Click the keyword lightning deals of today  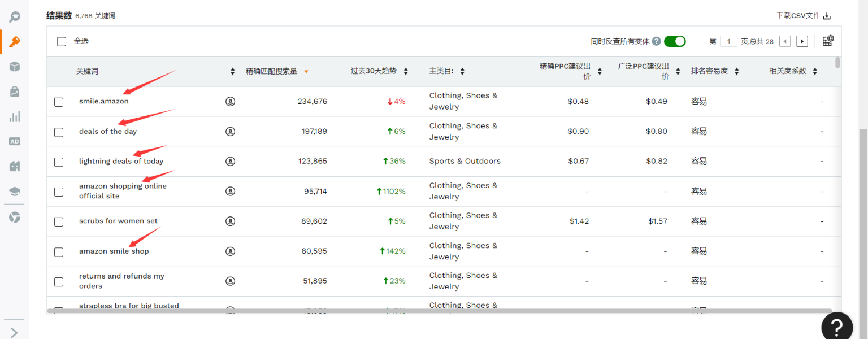121,161
